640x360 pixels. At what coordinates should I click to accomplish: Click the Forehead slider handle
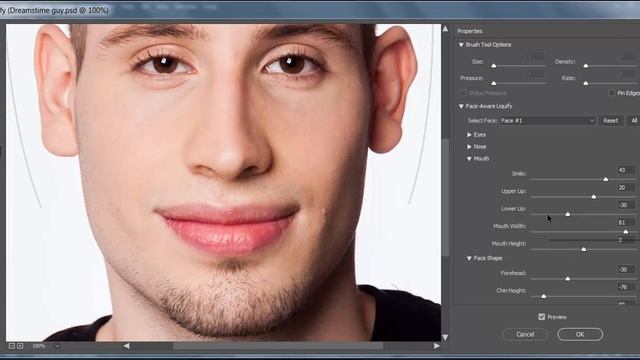pos(568,279)
